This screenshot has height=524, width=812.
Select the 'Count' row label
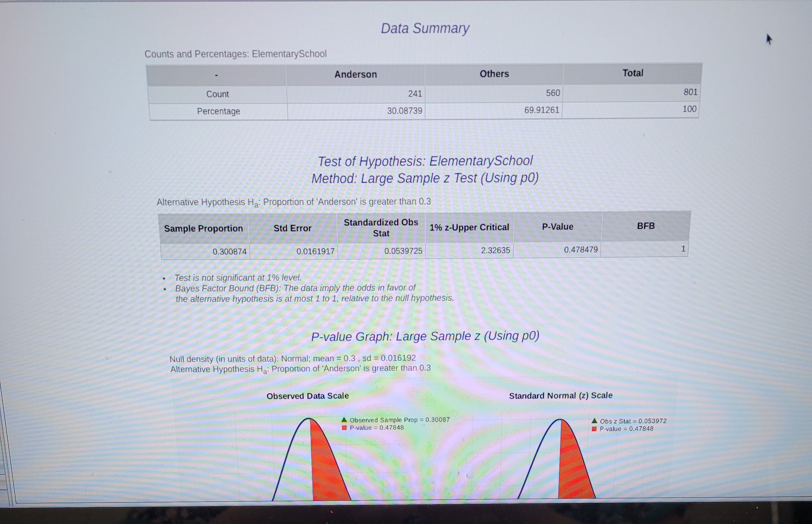click(218, 94)
